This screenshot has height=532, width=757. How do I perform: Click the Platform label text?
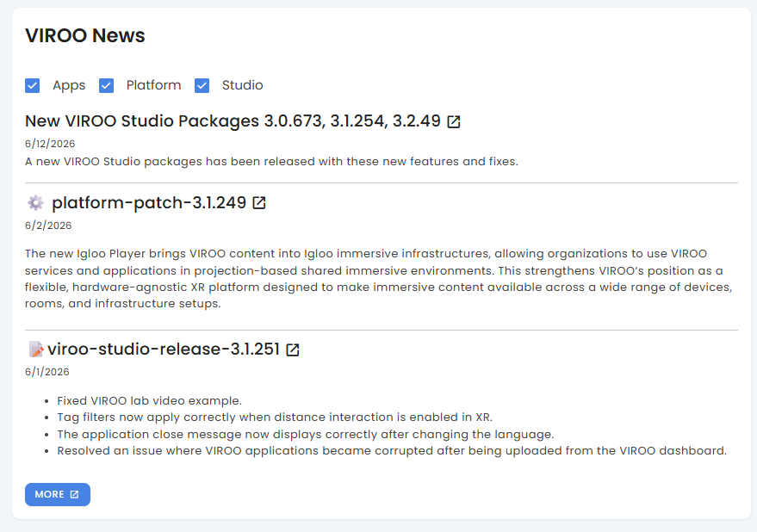[x=153, y=85]
